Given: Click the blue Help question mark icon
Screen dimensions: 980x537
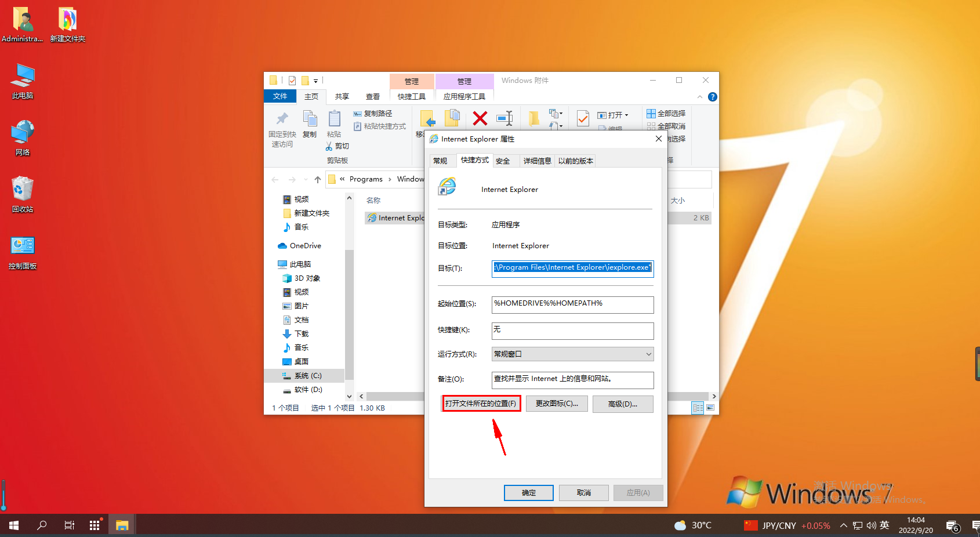Looking at the screenshot, I should [x=713, y=97].
